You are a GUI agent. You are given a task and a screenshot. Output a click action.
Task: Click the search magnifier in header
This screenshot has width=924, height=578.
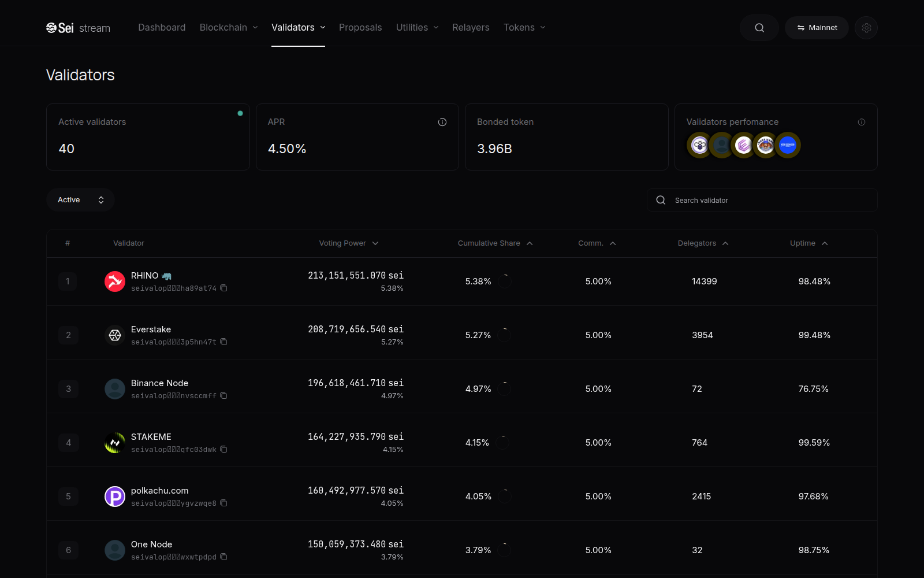[x=759, y=28]
